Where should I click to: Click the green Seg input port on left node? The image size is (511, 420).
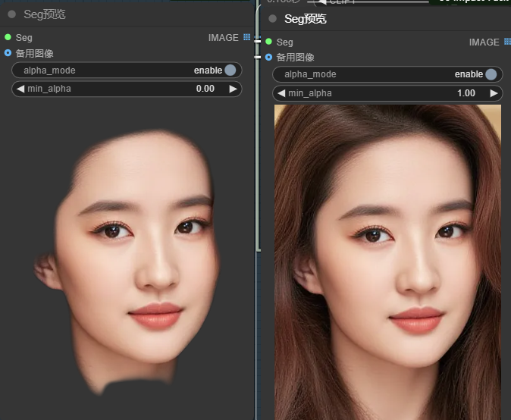click(x=8, y=37)
